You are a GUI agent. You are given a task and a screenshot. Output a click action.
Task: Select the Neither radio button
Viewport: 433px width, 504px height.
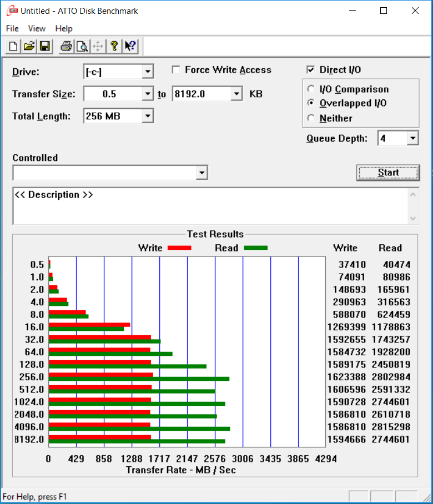tap(311, 118)
